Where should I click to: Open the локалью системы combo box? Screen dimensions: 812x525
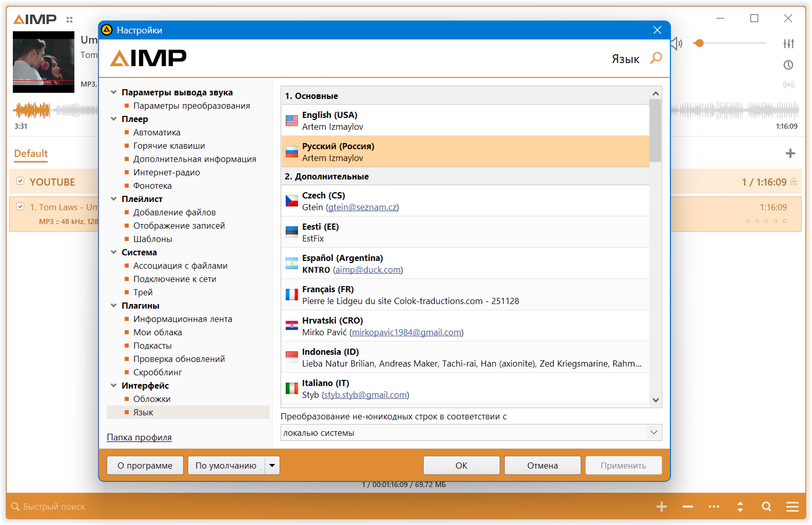tap(471, 433)
